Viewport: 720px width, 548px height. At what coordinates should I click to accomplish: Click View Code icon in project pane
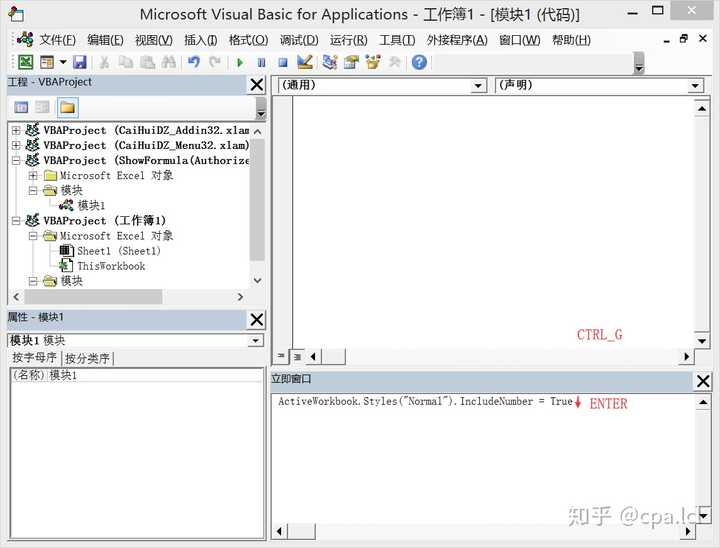pos(21,107)
